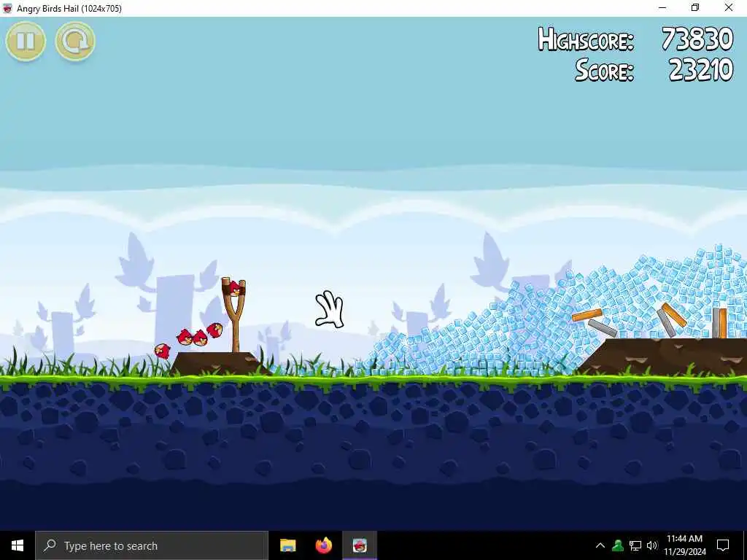This screenshot has width=747, height=560.
Task: Click the red bird waiting on the grass
Action: pyautogui.click(x=163, y=351)
